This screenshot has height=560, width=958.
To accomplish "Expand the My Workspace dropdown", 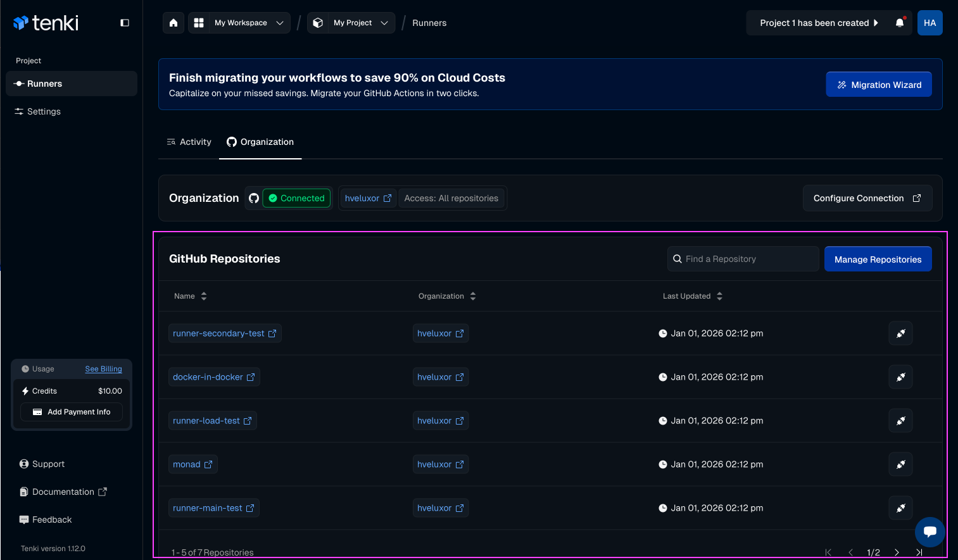I will 239,23.
